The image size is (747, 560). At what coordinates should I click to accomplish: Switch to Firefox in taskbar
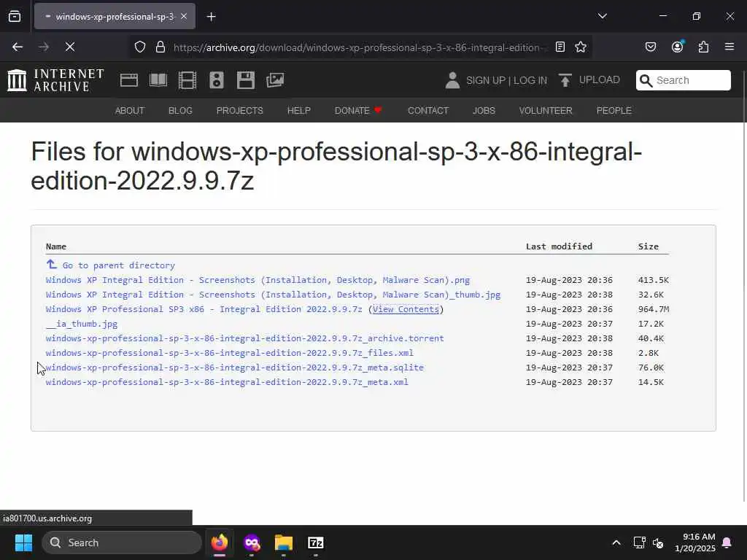pyautogui.click(x=219, y=542)
